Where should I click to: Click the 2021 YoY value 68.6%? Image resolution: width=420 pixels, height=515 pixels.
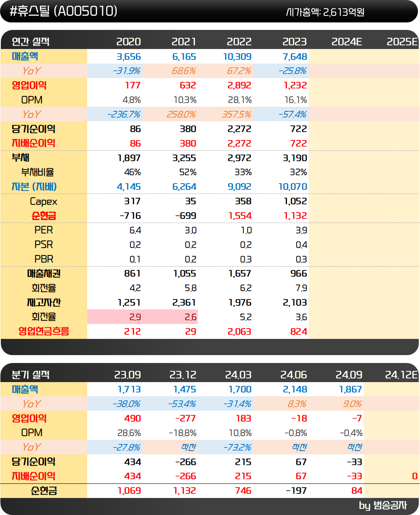click(184, 71)
